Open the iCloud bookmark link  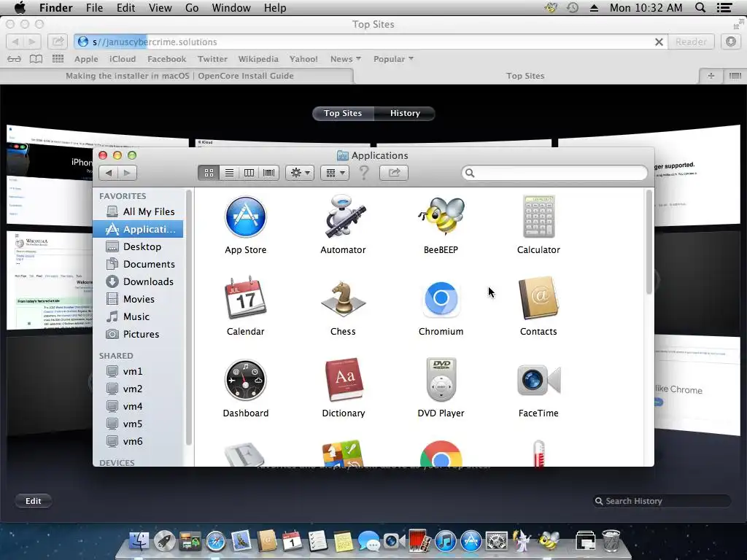123,59
